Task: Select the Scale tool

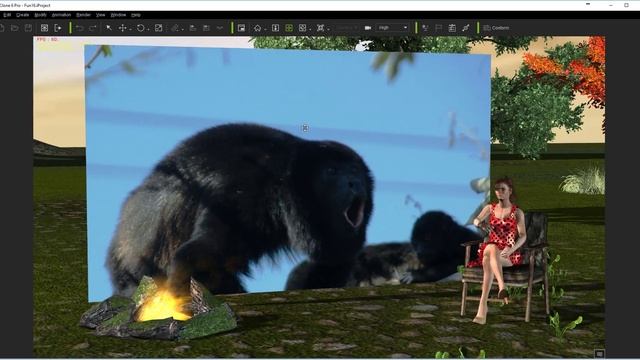Action: point(158,28)
